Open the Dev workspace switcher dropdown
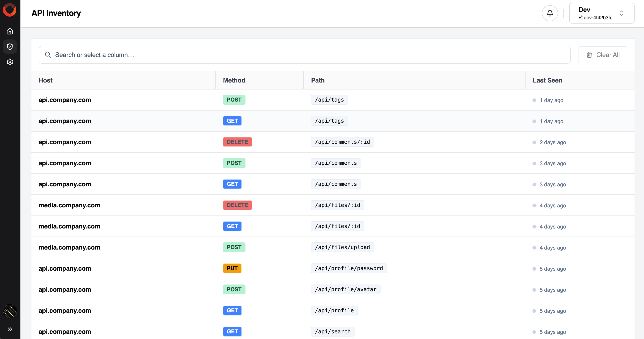The image size is (644, 339). coord(602,13)
